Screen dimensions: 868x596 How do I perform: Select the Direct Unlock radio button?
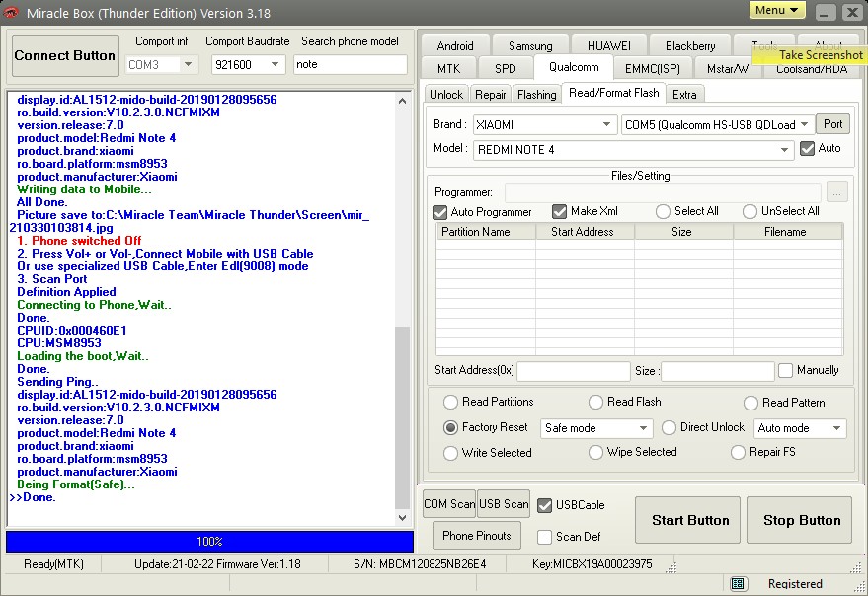coord(669,428)
